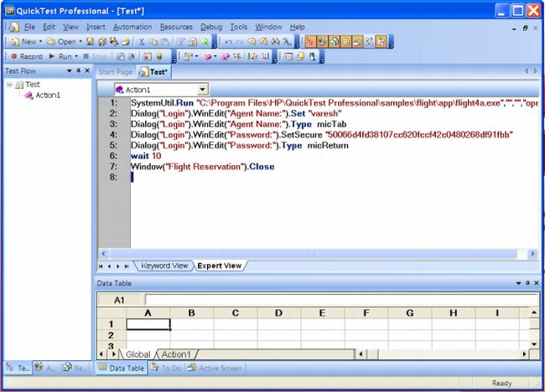Toggle the Data Table pane toolbar icon
The image size is (545, 392).
click(345, 42)
